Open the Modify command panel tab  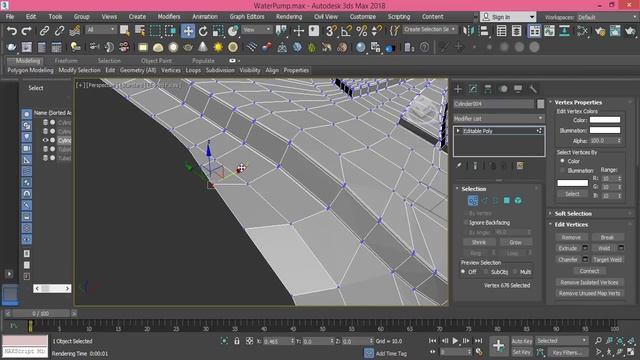pos(473,89)
